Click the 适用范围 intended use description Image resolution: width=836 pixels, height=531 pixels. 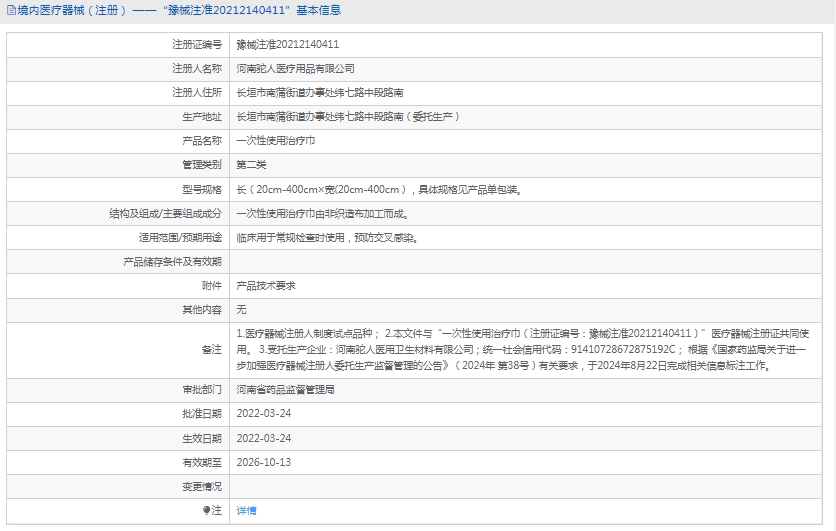[x=326, y=237]
